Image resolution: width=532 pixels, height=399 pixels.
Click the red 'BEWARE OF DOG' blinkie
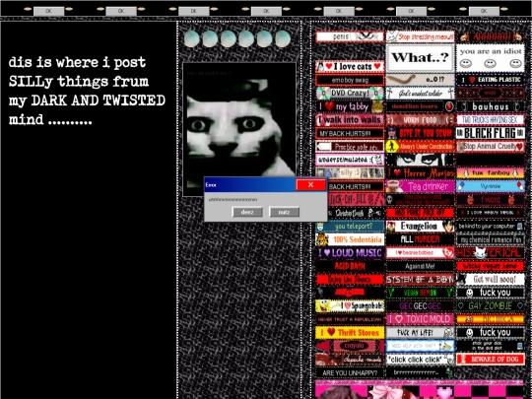coord(491,360)
